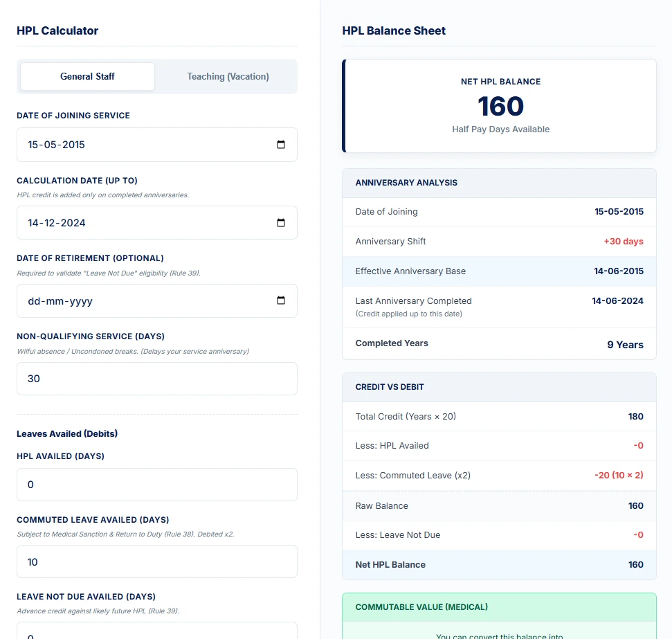Click the Non-Qualifying Service days input
Viewport: 672px width, 639px height.
pyautogui.click(x=156, y=379)
